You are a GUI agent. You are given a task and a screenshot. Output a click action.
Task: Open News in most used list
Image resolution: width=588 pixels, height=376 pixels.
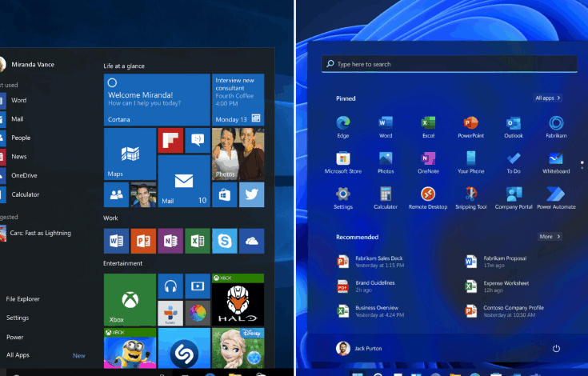point(14,157)
